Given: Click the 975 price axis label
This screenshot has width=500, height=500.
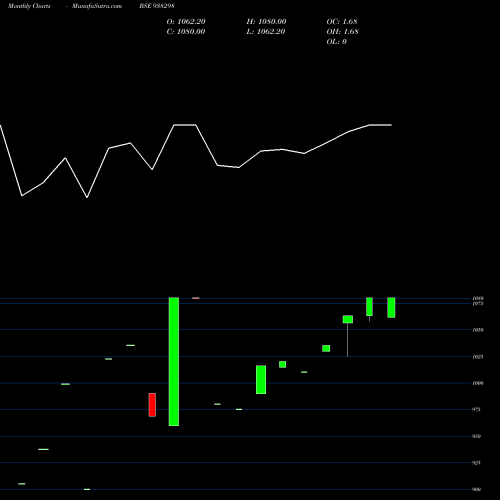Looking at the screenshot, I should [477, 409].
